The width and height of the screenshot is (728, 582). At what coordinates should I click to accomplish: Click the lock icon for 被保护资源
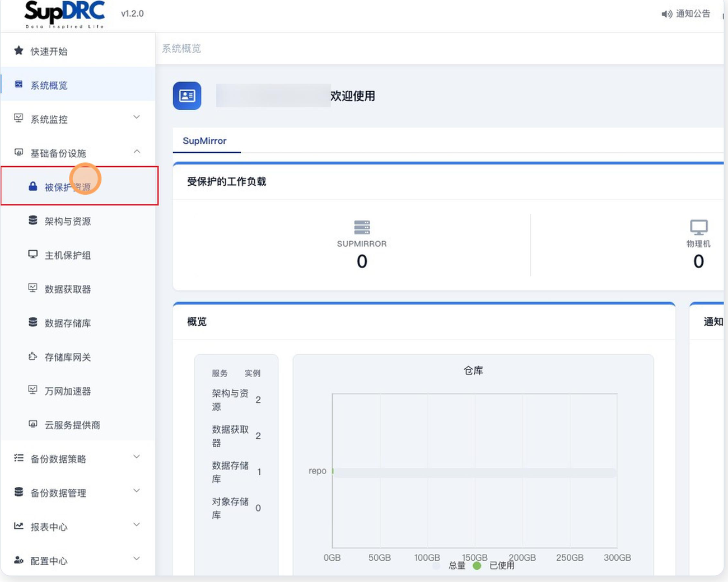pos(33,186)
